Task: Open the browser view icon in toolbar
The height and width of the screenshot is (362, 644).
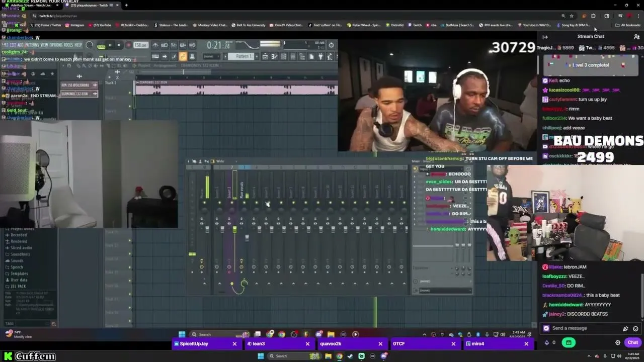Action: tap(302, 56)
